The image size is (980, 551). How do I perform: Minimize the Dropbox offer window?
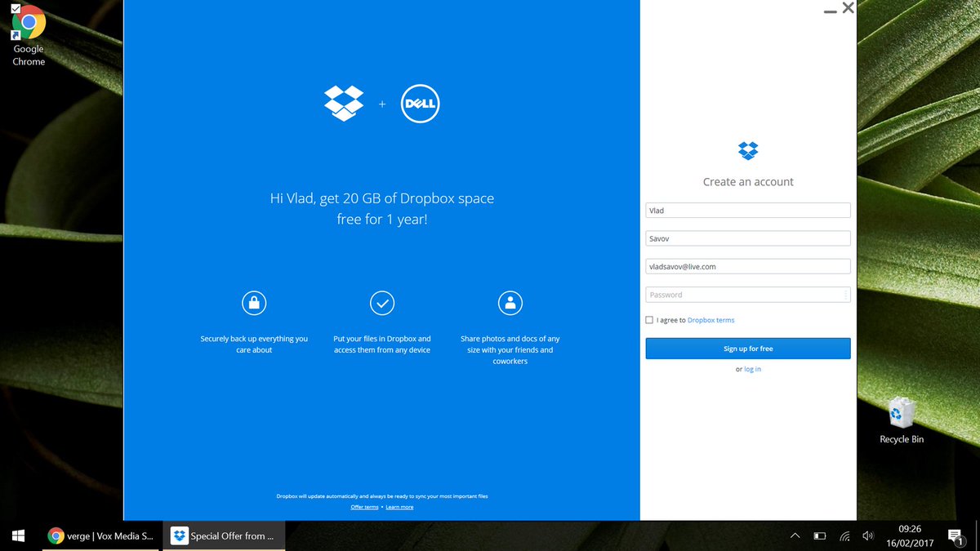[x=830, y=10]
